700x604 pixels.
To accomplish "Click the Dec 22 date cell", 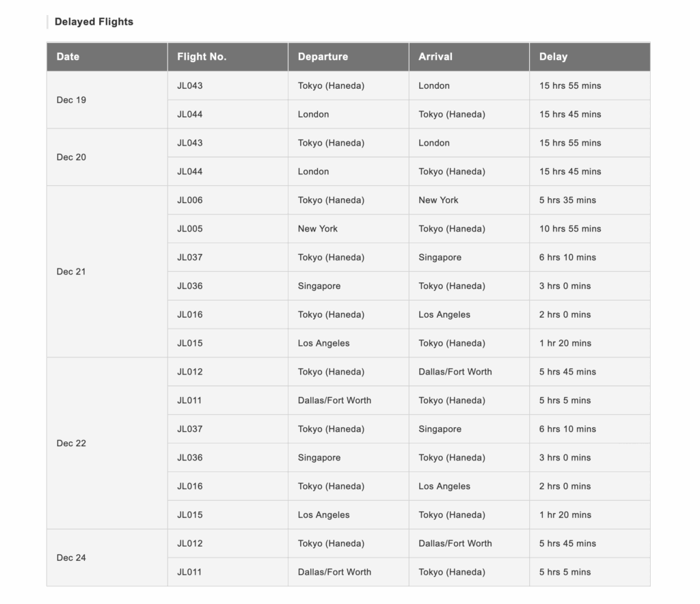I will pyautogui.click(x=71, y=443).
